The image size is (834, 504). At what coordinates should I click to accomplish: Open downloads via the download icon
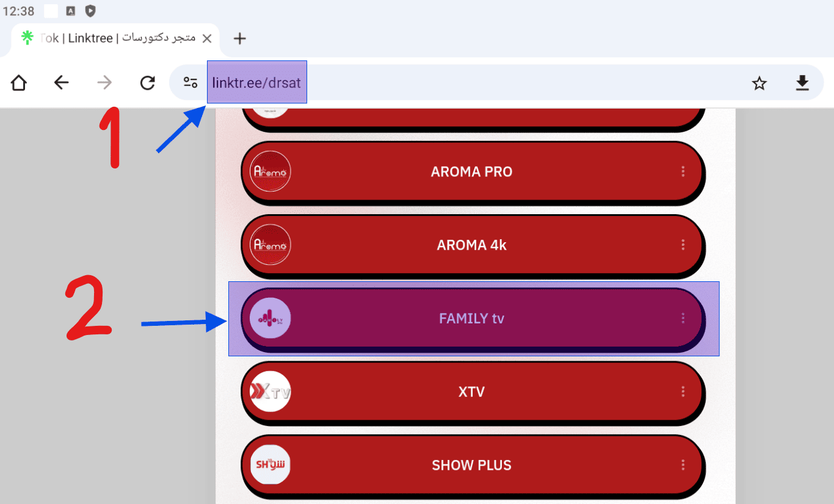[802, 83]
